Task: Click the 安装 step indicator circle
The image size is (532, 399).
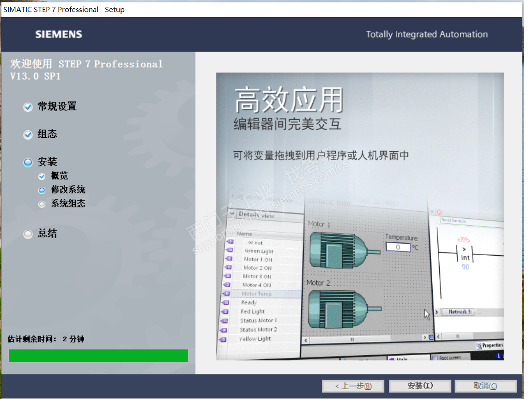Action: point(28,162)
